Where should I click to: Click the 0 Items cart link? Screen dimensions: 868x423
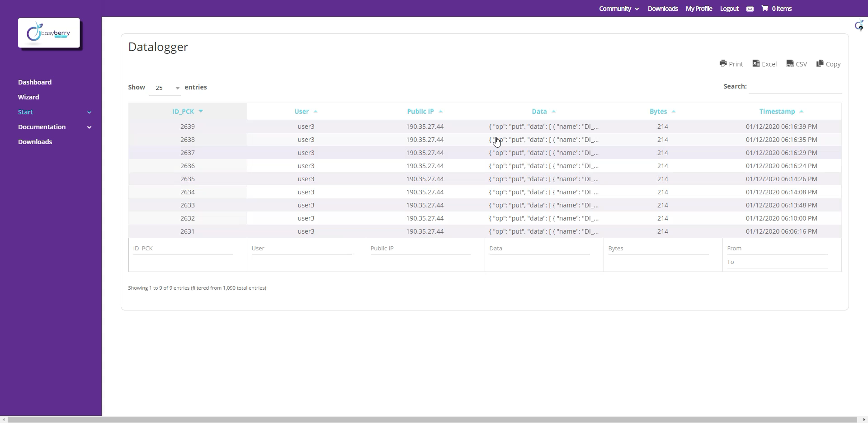[x=782, y=9]
